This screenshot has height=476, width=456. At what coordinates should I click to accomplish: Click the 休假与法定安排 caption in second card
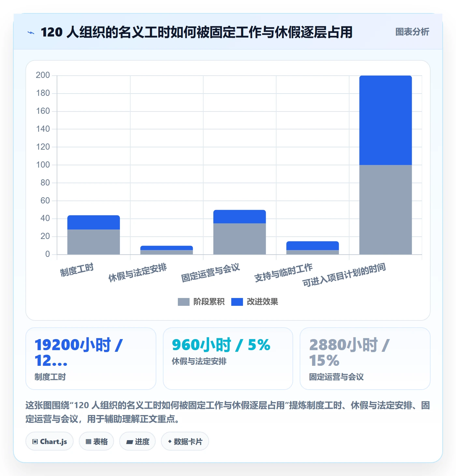tap(199, 361)
